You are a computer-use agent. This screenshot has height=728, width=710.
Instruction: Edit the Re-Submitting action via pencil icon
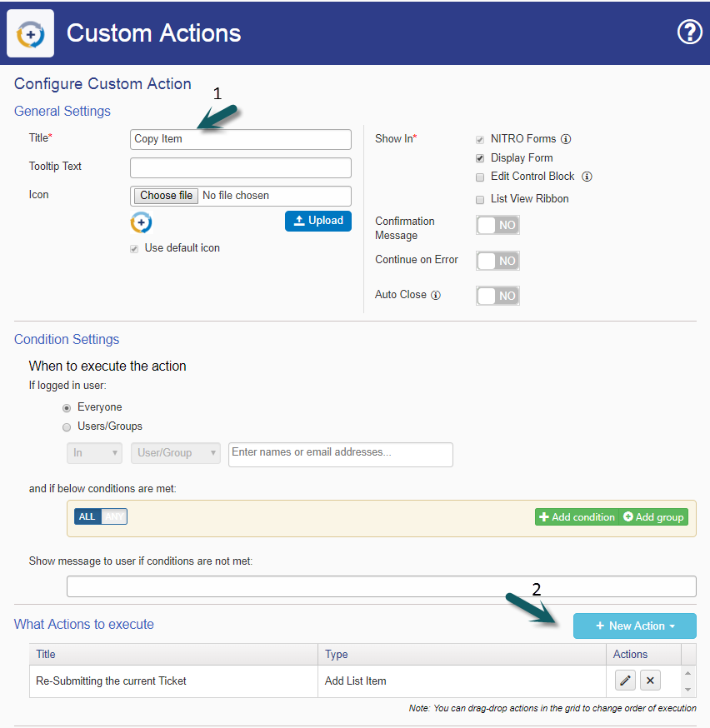[x=625, y=681]
